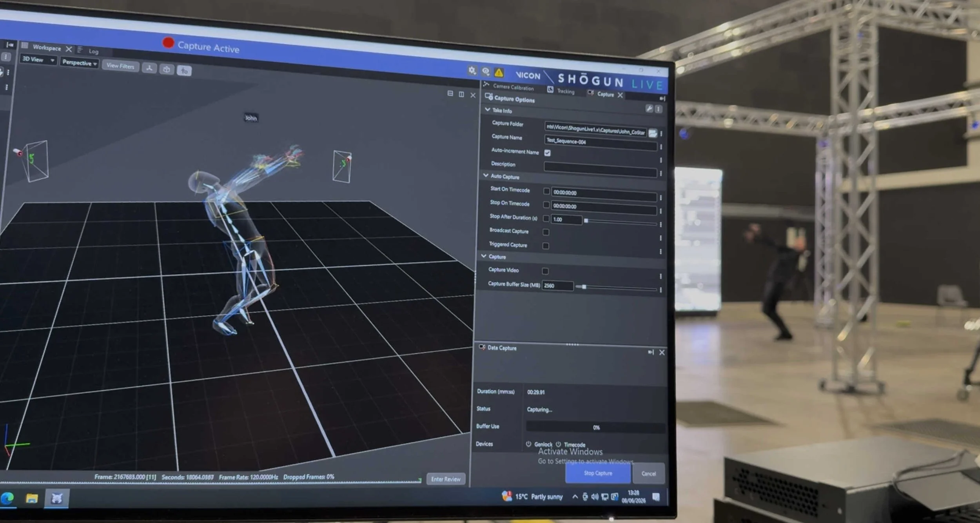The image size is (980, 523).
Task: Open the Camera Calibration tab
Action: [x=513, y=87]
